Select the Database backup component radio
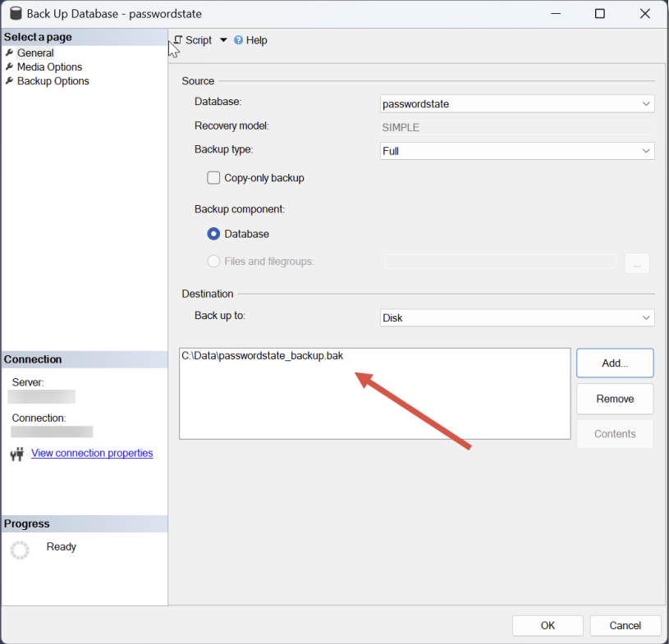The width and height of the screenshot is (669, 644). 213,234
